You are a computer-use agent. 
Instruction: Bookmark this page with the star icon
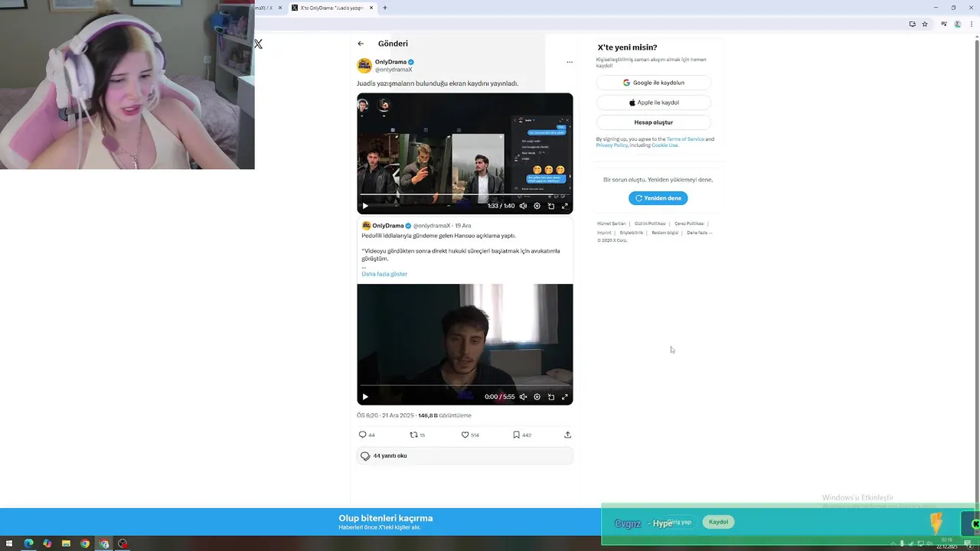point(925,24)
